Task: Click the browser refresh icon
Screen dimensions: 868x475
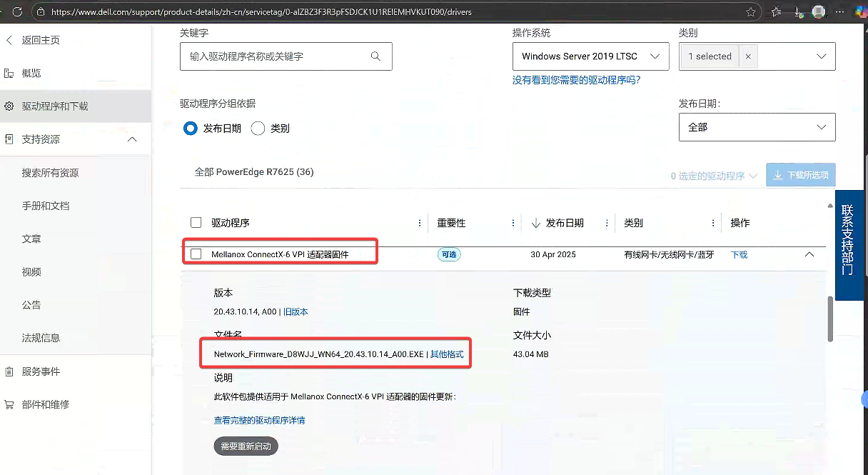Action: click(17, 12)
